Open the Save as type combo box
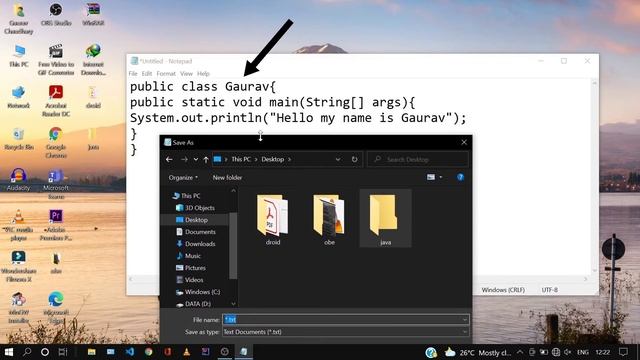Screen dimensions: 640x360 pos(346,332)
